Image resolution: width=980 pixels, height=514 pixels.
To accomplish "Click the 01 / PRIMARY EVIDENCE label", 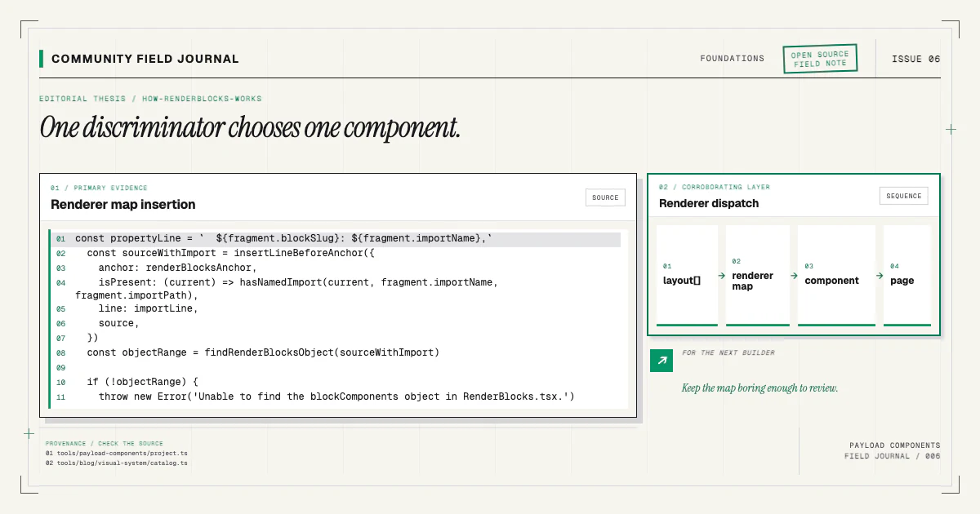I will (x=99, y=188).
